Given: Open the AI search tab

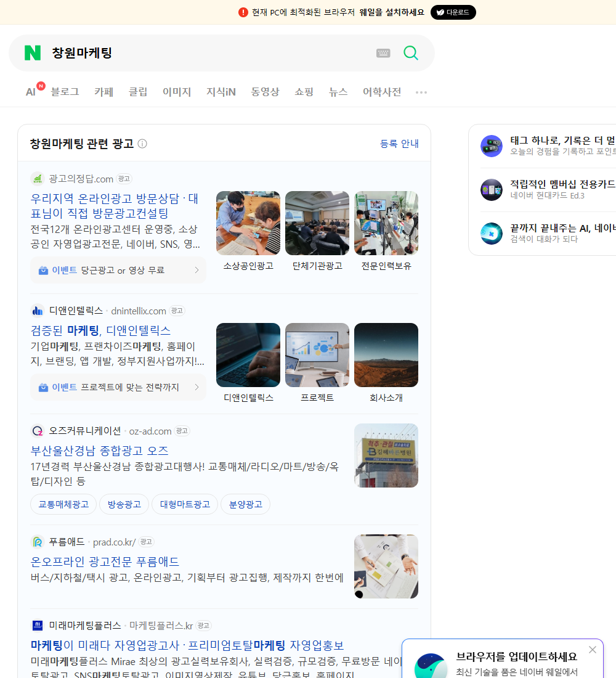Looking at the screenshot, I should pos(31,92).
